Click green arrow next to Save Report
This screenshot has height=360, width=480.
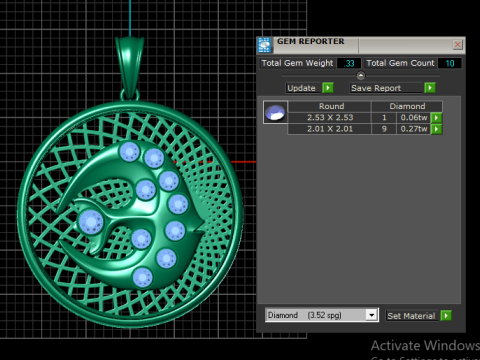tap(430, 88)
